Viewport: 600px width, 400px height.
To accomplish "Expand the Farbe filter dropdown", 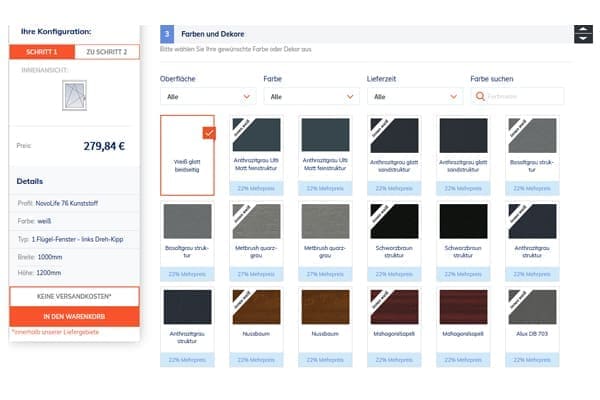I will click(310, 96).
